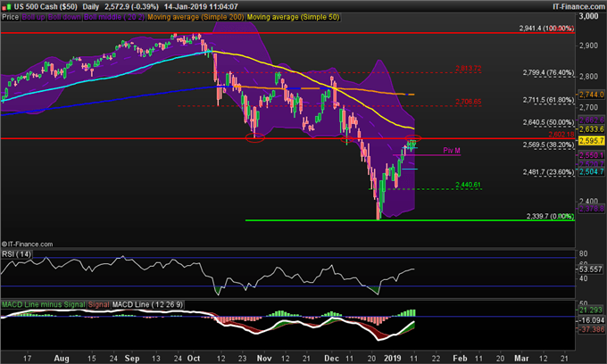Click the 2,339.7 (0.00%) Fibonacci label
The image size is (607, 364).
[x=550, y=216]
